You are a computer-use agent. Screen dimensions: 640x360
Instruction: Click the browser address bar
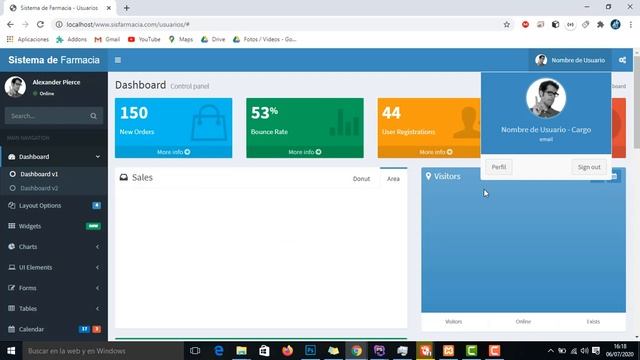coord(278,24)
